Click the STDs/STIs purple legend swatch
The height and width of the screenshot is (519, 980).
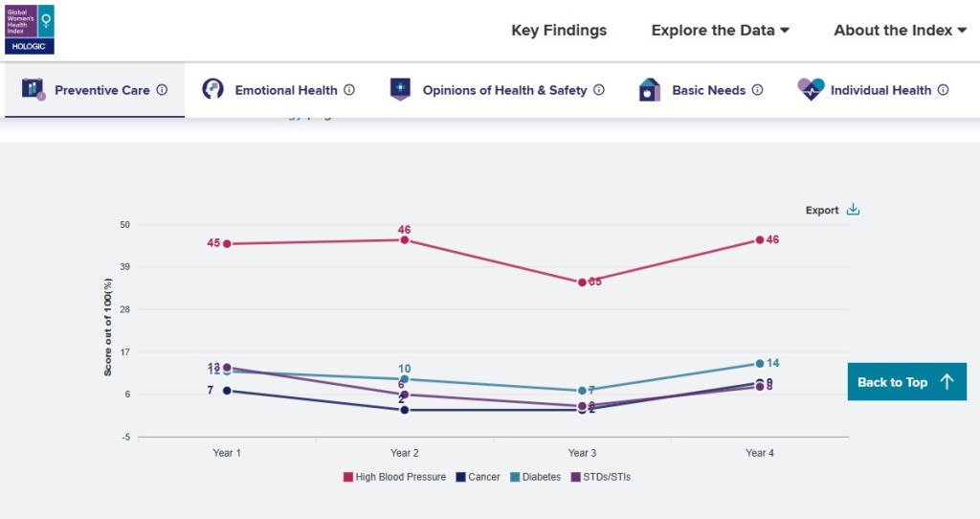576,477
